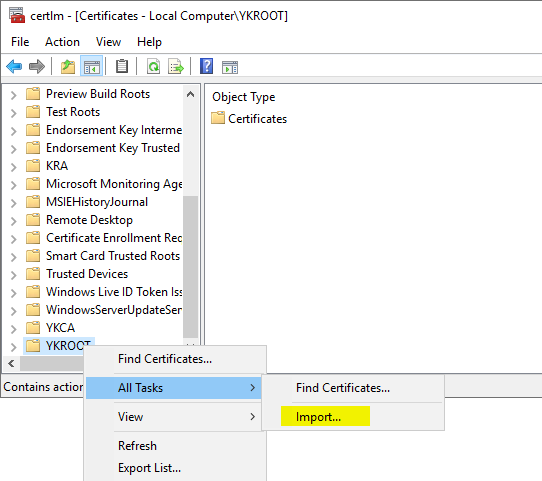Click Export List... context menu entry
The width and height of the screenshot is (542, 481).
point(149,468)
